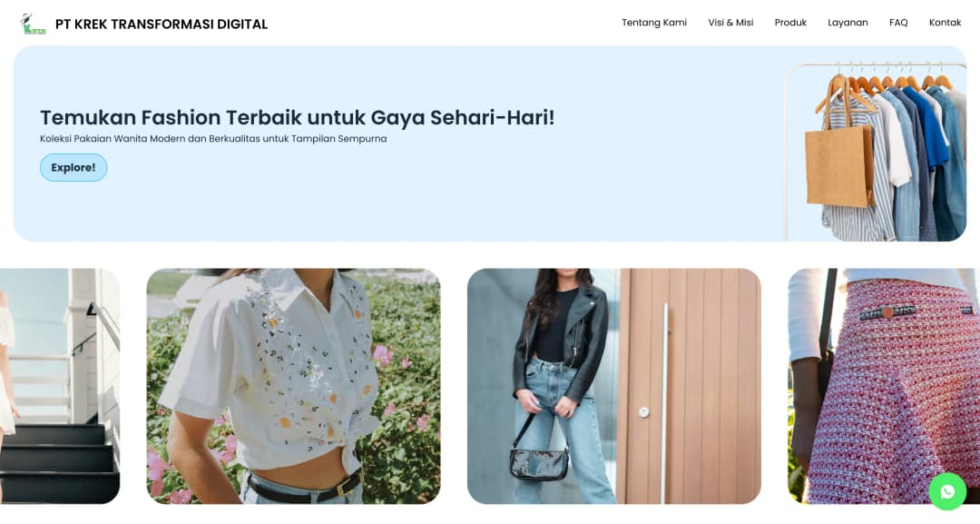Open the Tentang Kami menu item
This screenshot has height=524, width=980.
tap(653, 23)
